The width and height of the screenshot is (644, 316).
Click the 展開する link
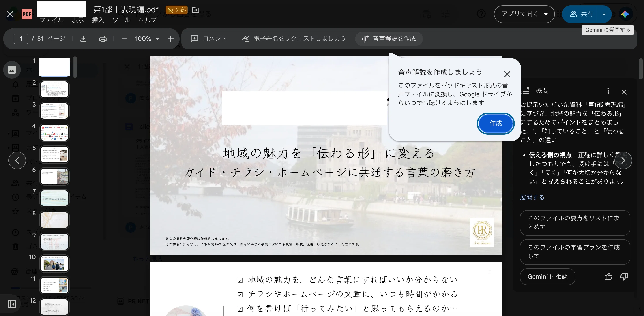532,197
